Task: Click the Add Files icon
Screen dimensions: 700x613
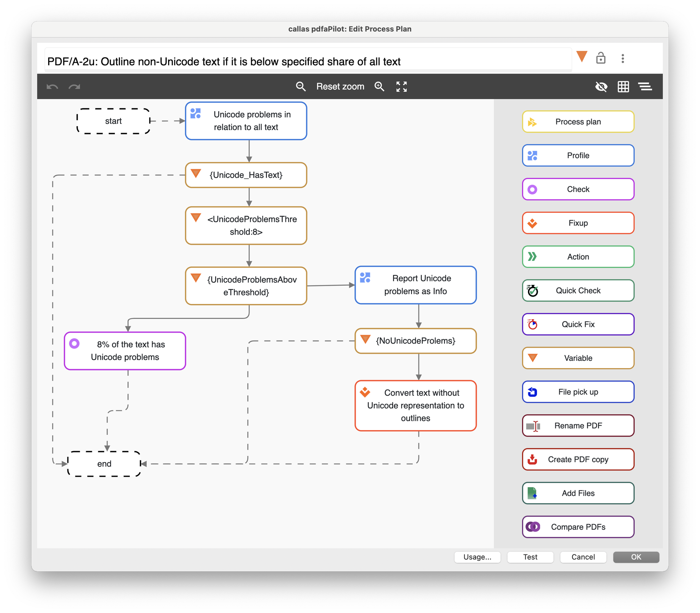Action: (x=533, y=493)
